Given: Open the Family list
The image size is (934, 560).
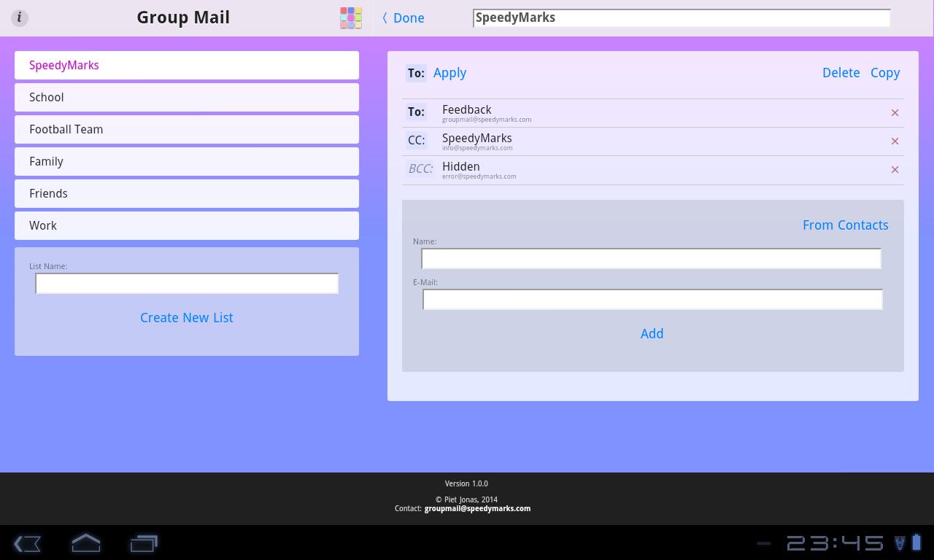Looking at the screenshot, I should point(187,161).
